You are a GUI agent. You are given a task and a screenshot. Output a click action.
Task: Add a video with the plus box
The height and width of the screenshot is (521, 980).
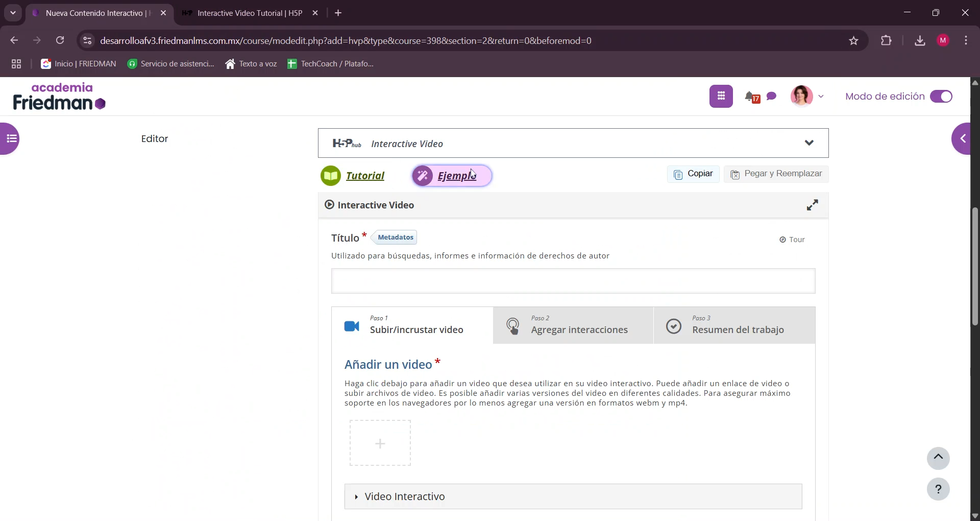coord(380,443)
